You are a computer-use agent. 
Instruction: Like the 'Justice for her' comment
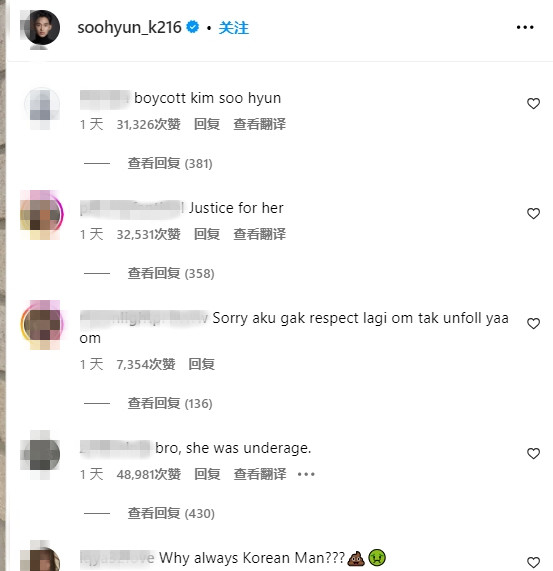(x=533, y=213)
